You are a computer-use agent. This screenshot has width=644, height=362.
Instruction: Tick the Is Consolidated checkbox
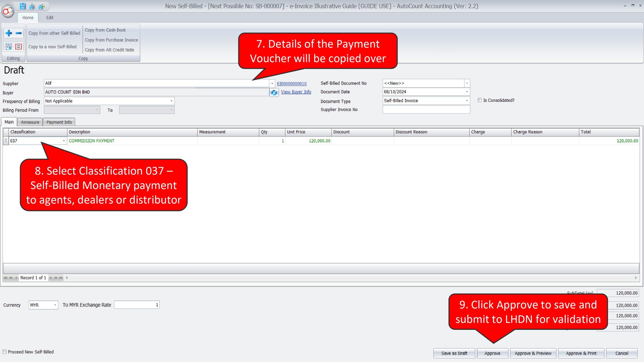[479, 100]
